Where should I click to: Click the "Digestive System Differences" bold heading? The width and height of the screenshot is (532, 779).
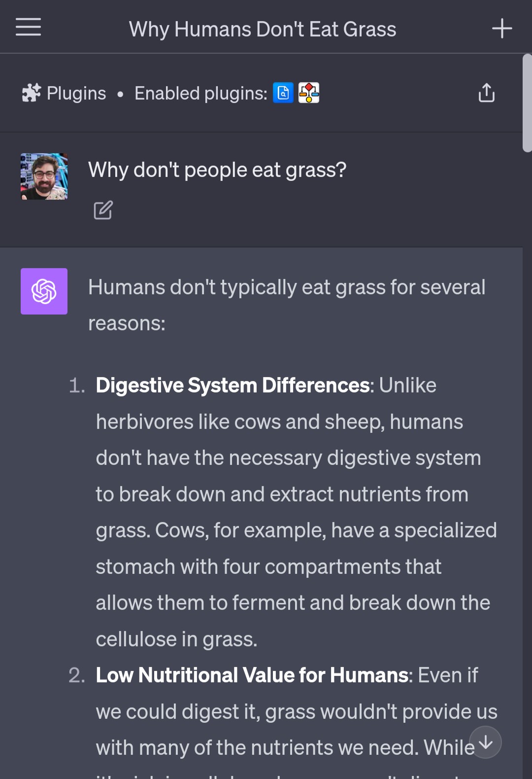click(x=233, y=386)
